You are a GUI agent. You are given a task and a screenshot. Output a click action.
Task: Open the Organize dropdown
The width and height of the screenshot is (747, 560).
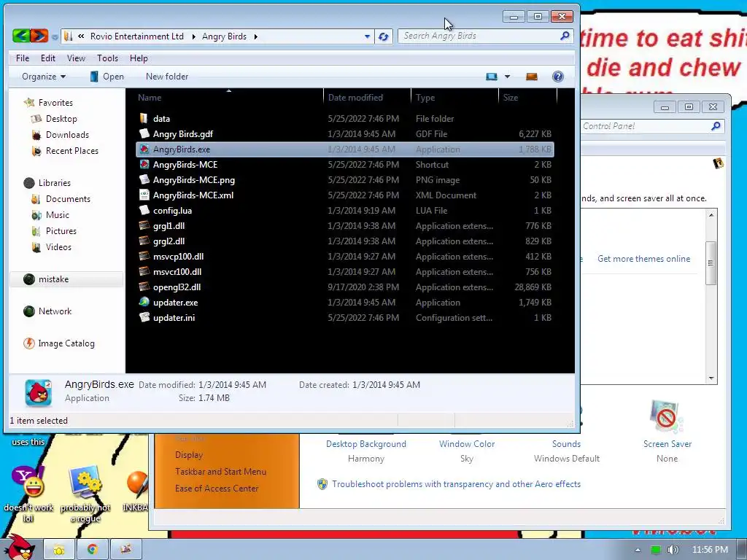(44, 77)
